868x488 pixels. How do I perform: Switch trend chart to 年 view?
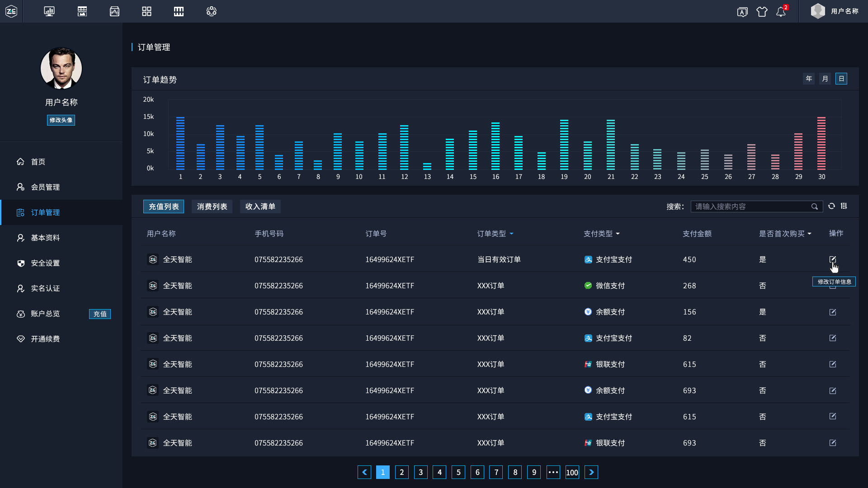809,79
